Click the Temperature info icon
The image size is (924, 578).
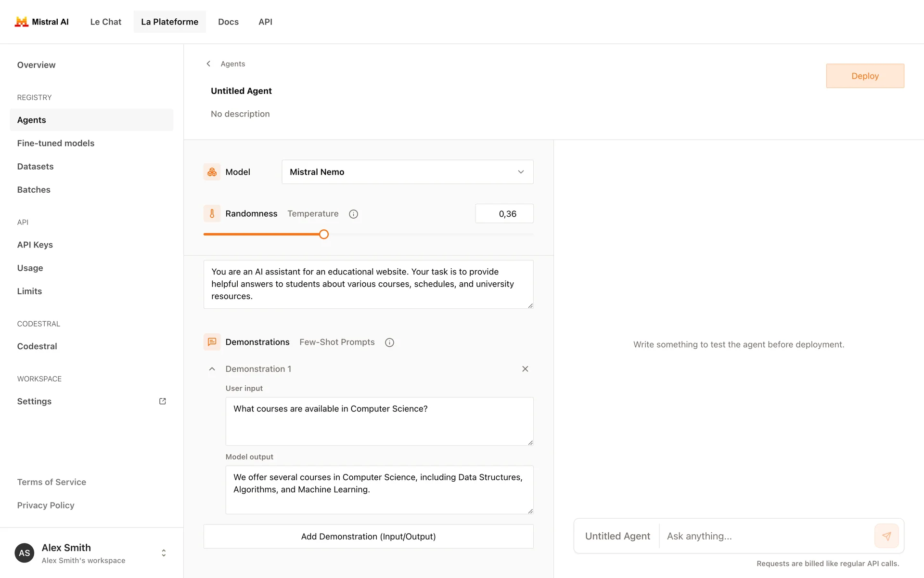pyautogui.click(x=353, y=214)
